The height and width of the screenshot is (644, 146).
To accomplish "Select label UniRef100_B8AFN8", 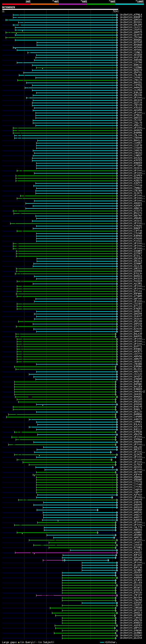I will [x=131, y=560].
